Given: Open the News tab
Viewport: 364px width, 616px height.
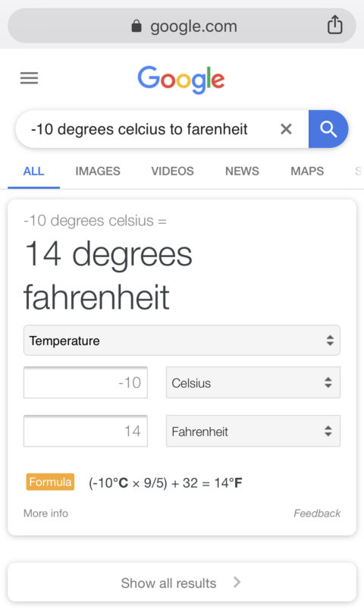Looking at the screenshot, I should tap(242, 171).
